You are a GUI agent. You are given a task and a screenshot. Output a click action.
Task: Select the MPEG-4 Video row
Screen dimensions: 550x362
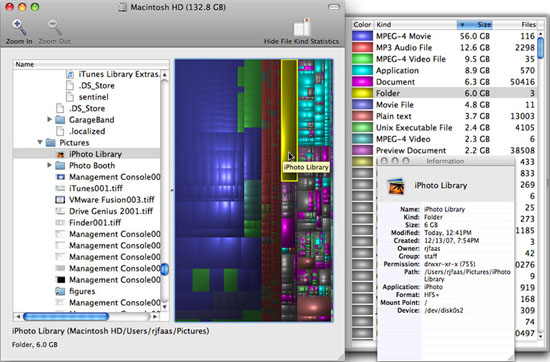tap(444, 139)
